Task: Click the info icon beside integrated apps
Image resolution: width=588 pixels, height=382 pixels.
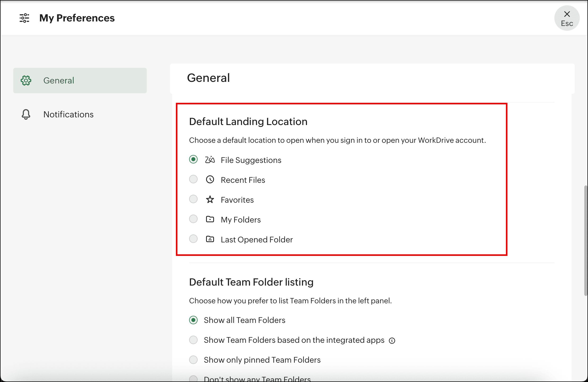Action: 392,341
